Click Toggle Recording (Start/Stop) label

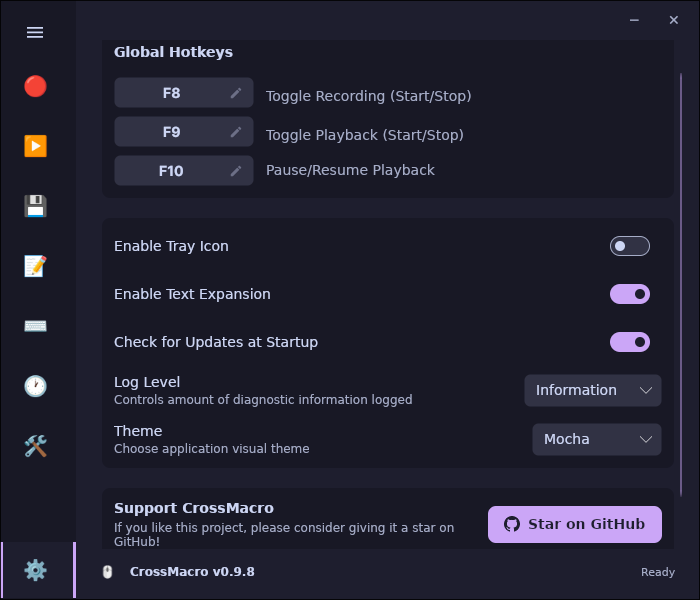(368, 96)
